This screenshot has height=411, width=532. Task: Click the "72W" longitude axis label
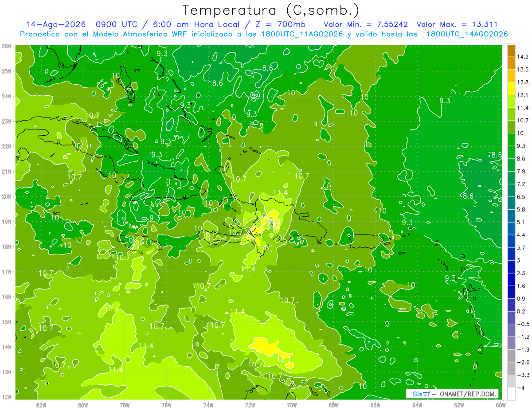click(250, 405)
